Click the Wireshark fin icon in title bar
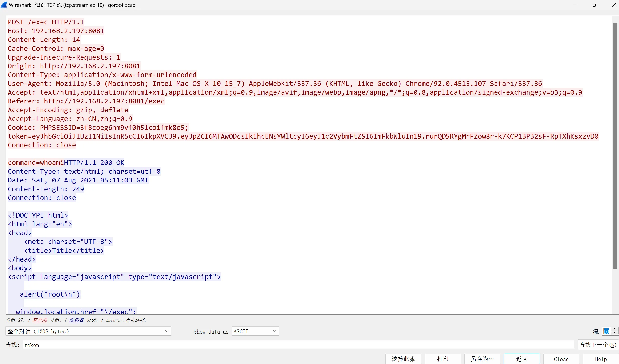619x364 pixels. coord(4,5)
